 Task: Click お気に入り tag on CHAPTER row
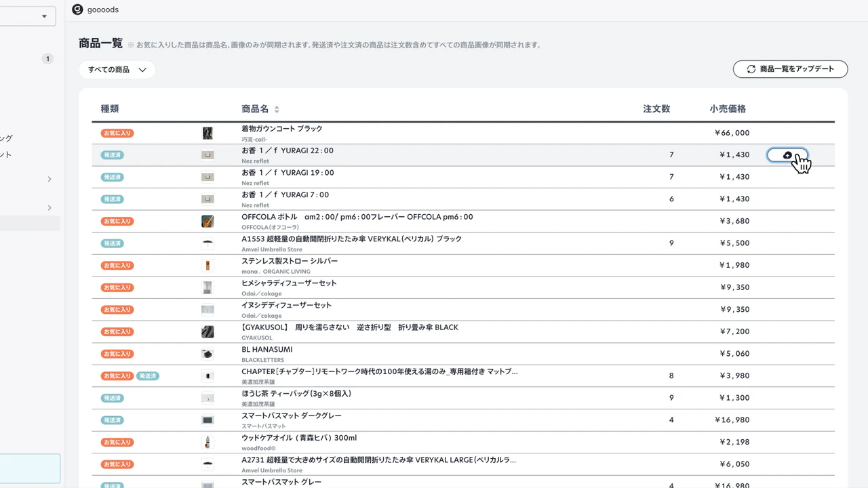[x=117, y=376]
